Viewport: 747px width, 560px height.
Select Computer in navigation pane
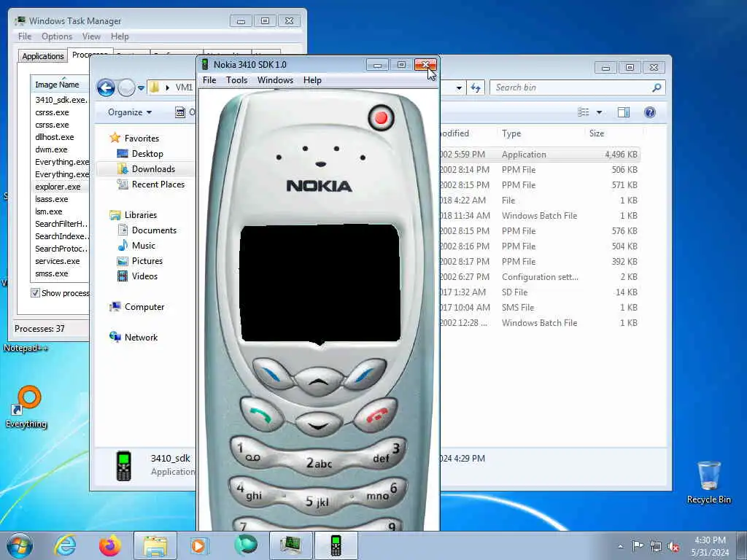[x=144, y=307]
